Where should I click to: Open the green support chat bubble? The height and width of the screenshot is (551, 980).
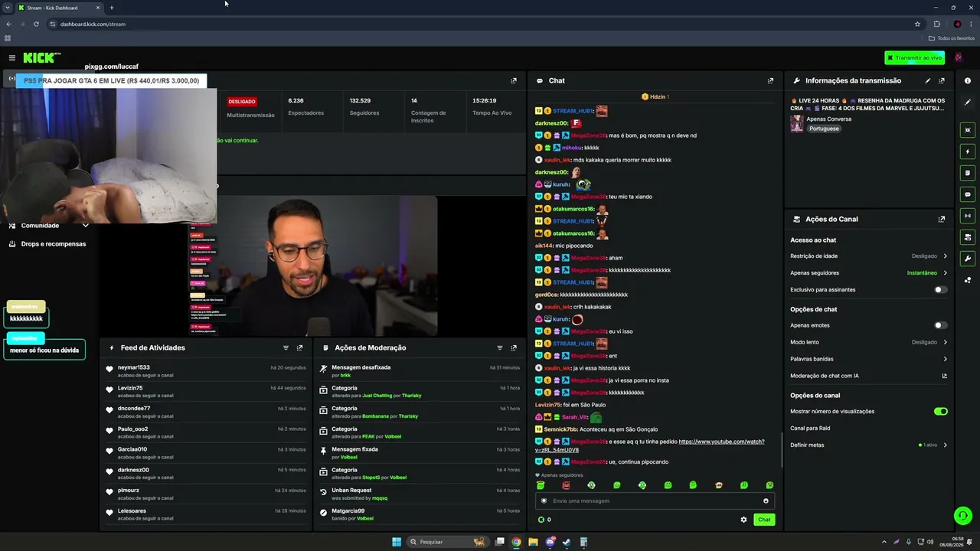(962, 516)
